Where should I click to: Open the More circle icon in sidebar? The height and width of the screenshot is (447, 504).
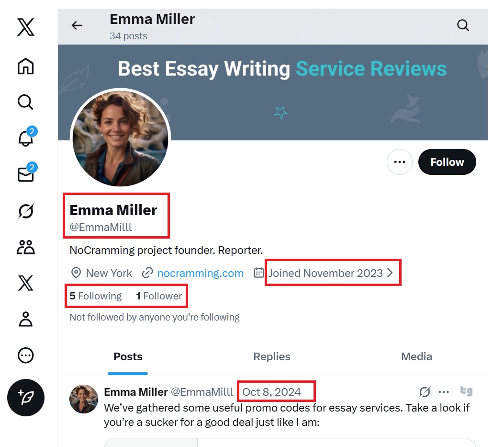[26, 355]
